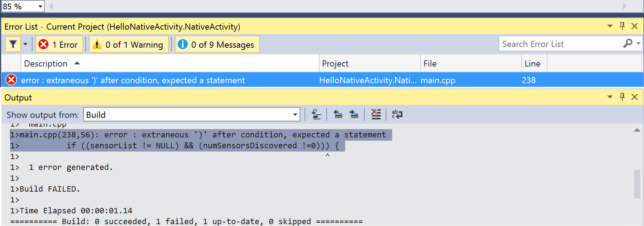Click the Search Error List field
Image resolution: width=644 pixels, height=226 pixels.
tap(559, 44)
